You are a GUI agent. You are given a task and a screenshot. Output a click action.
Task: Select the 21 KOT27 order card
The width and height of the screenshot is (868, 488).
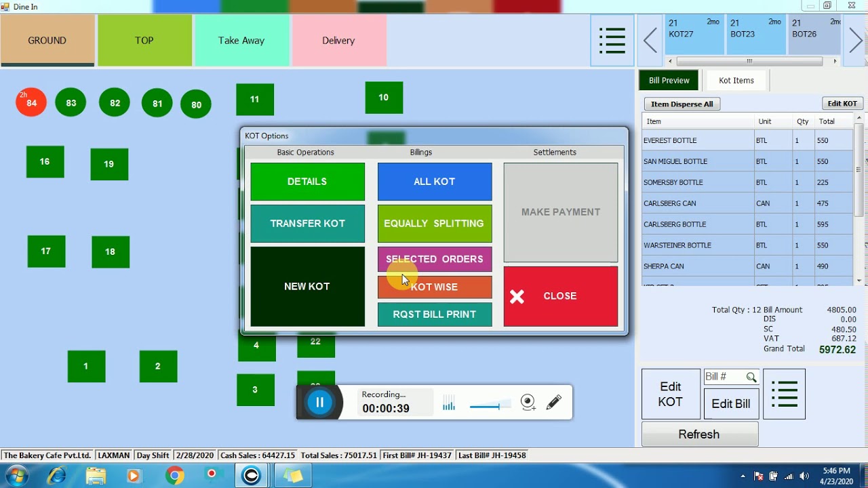[x=694, y=35]
